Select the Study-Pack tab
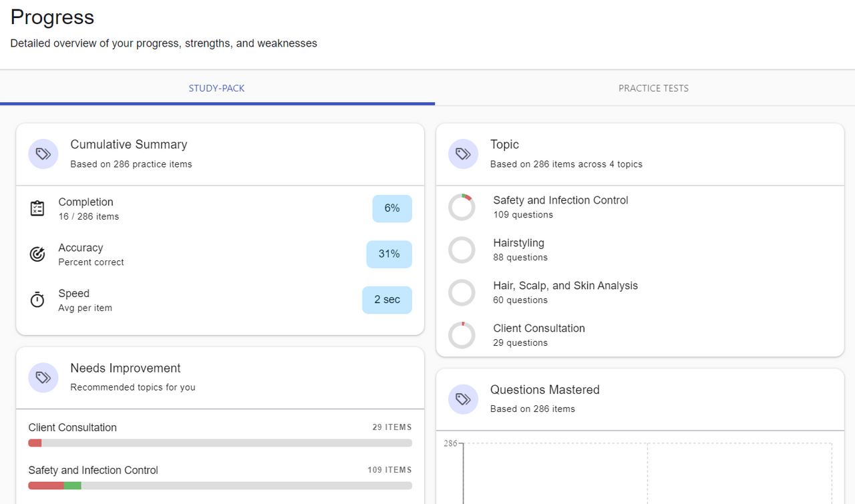 [216, 88]
